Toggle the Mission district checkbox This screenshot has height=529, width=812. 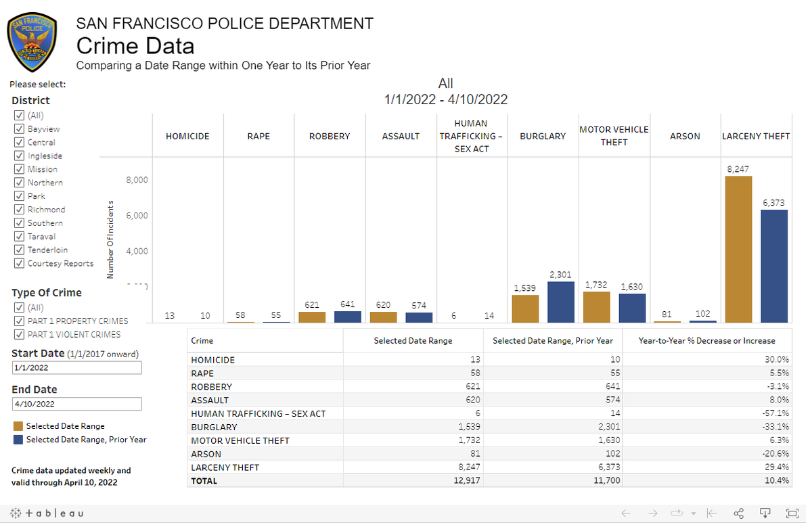(19, 169)
